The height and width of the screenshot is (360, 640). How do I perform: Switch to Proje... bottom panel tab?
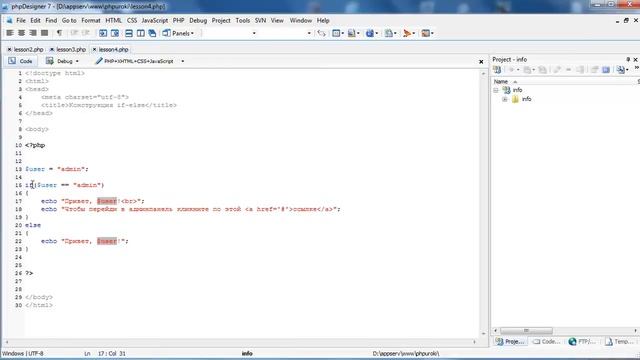coord(510,342)
